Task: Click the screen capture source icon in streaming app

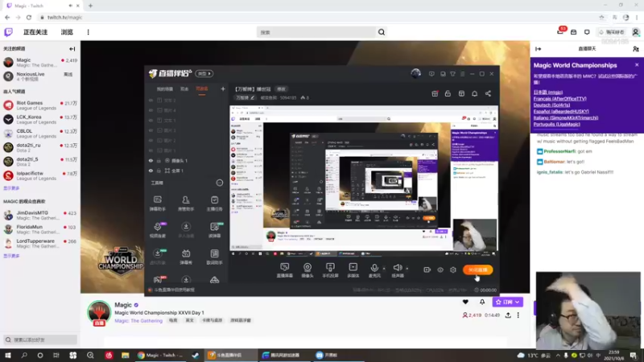Action: tap(284, 269)
